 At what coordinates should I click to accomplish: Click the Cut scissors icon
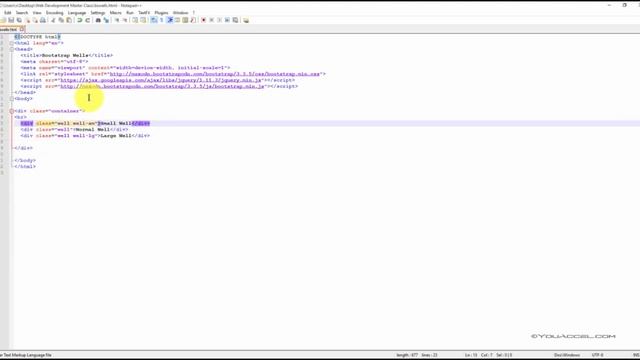(53, 20)
